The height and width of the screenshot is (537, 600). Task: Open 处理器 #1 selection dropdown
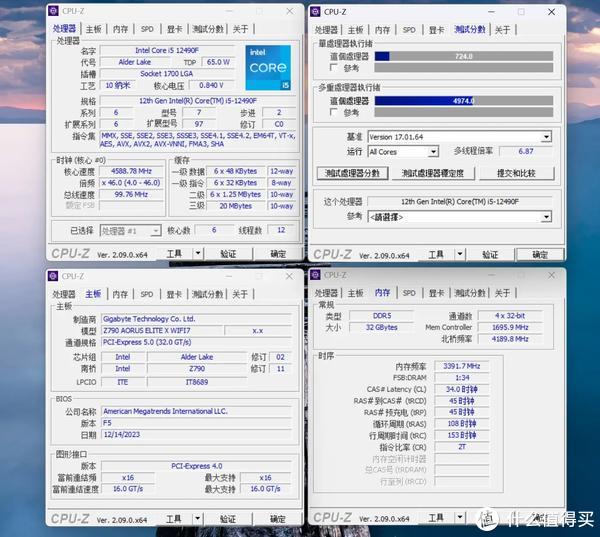click(x=155, y=231)
